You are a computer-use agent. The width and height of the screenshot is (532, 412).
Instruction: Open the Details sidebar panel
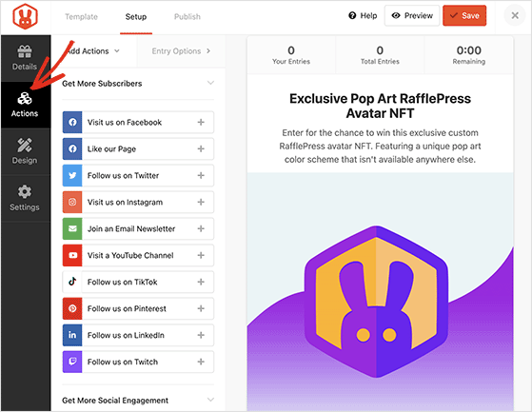[x=25, y=58]
